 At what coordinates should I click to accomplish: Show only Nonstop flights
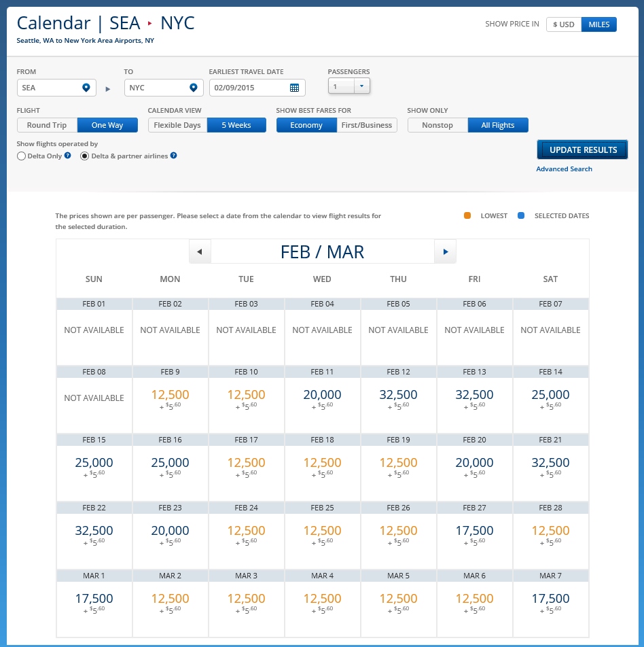point(437,124)
